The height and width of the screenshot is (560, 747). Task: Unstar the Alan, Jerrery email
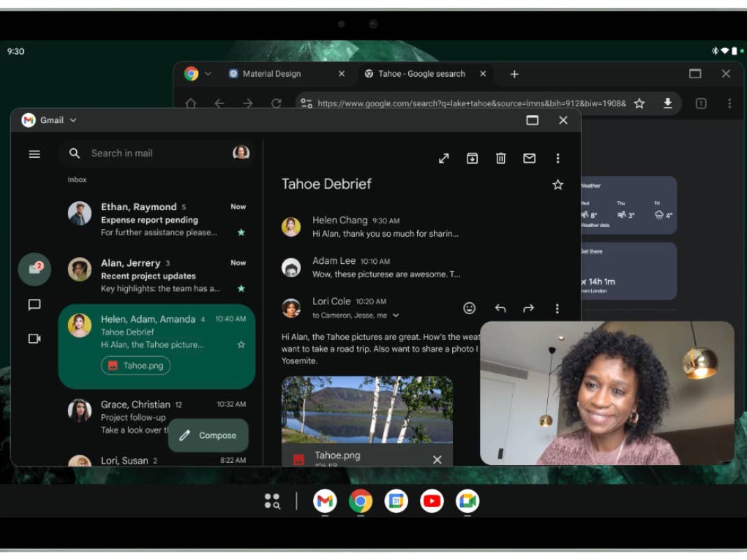[x=241, y=288]
